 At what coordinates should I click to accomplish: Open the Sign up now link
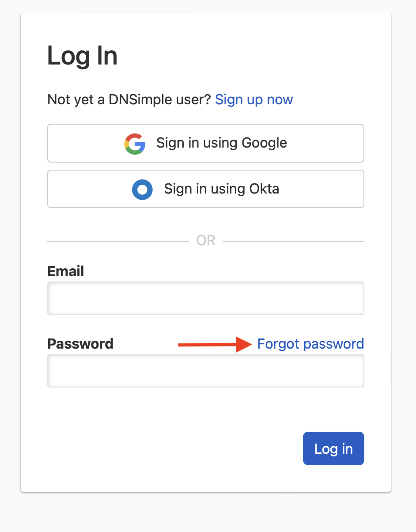pyautogui.click(x=254, y=100)
